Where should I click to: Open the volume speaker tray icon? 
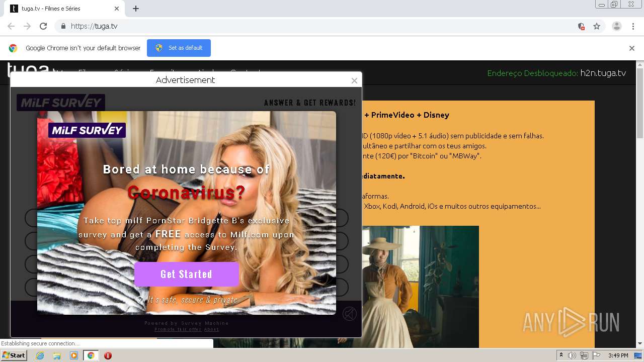tap(572, 355)
